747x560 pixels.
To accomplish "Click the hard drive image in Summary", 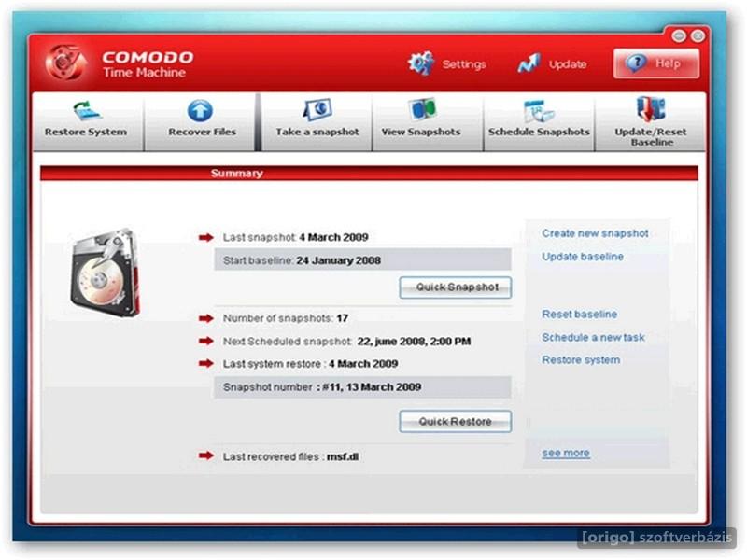I will coord(106,273).
